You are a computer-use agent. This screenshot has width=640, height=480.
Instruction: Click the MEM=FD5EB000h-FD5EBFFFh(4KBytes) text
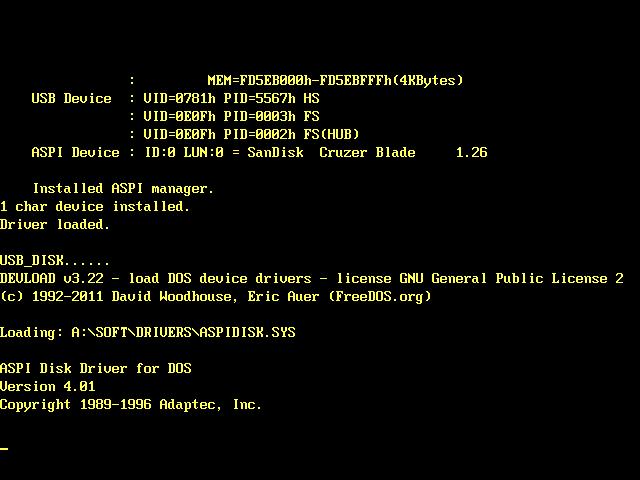[x=336, y=80]
